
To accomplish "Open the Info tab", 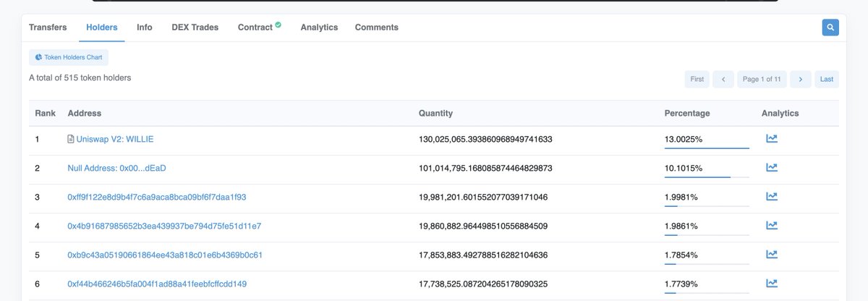I will 145,27.
